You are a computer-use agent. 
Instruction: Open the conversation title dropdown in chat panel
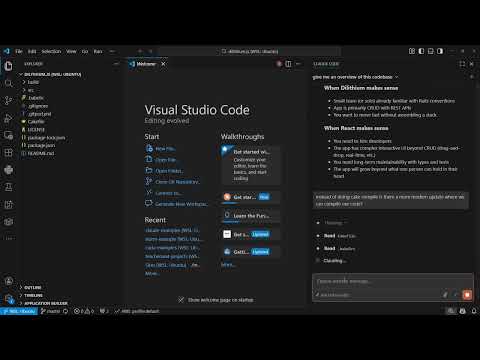355,77
